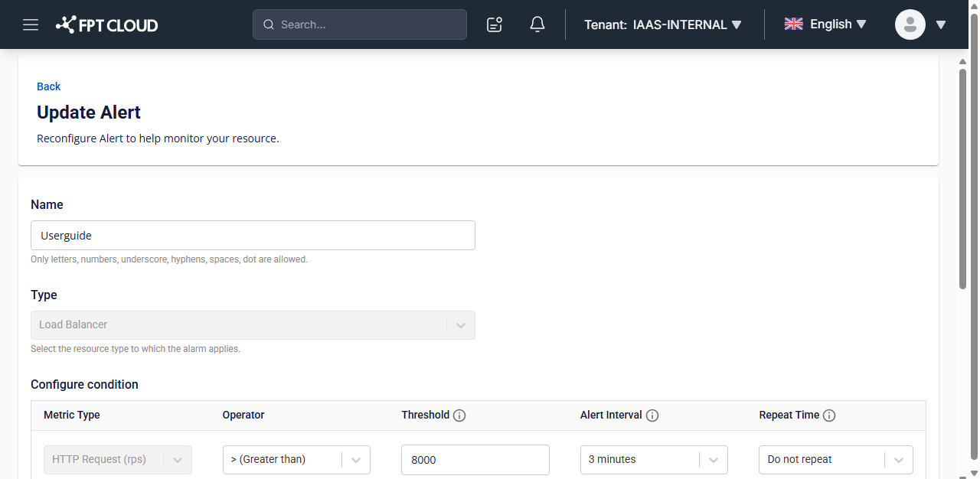Click the Name field containing Userguide
This screenshot has width=980, height=479.
tap(253, 236)
